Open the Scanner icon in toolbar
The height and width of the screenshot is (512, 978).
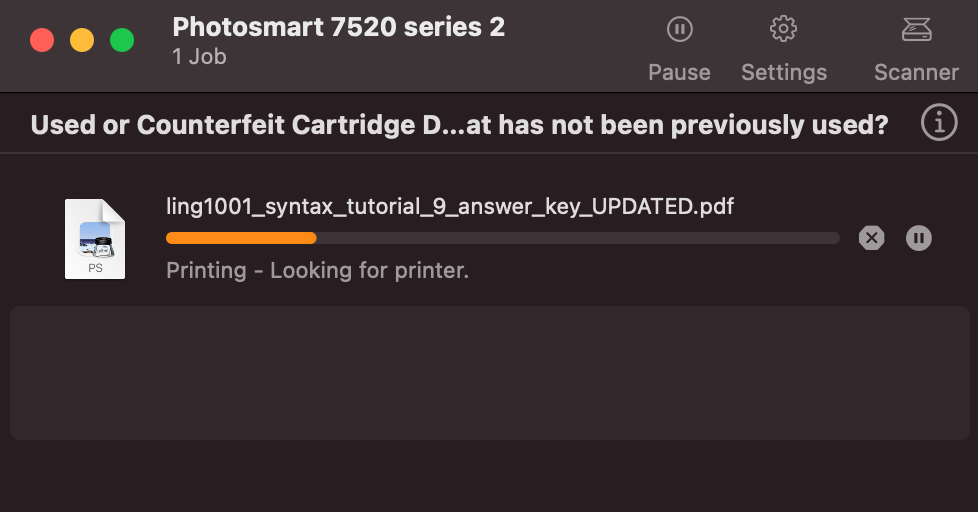(x=916, y=30)
